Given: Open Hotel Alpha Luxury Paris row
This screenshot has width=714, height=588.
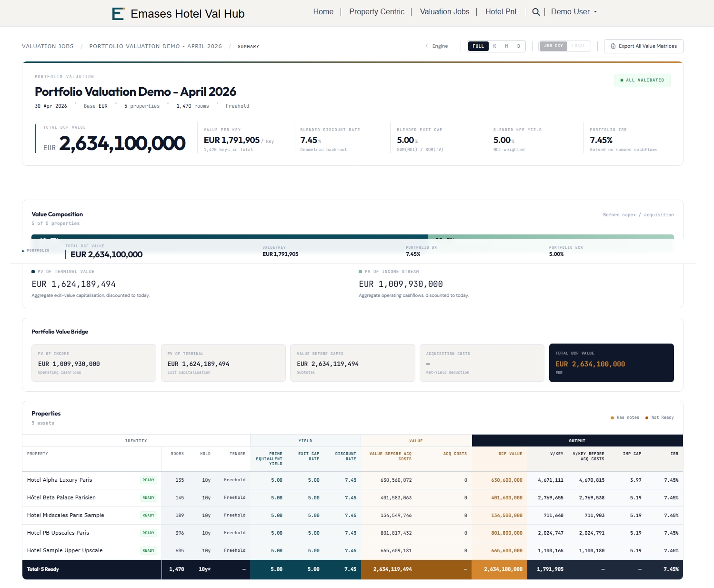Looking at the screenshot, I should (352, 480).
